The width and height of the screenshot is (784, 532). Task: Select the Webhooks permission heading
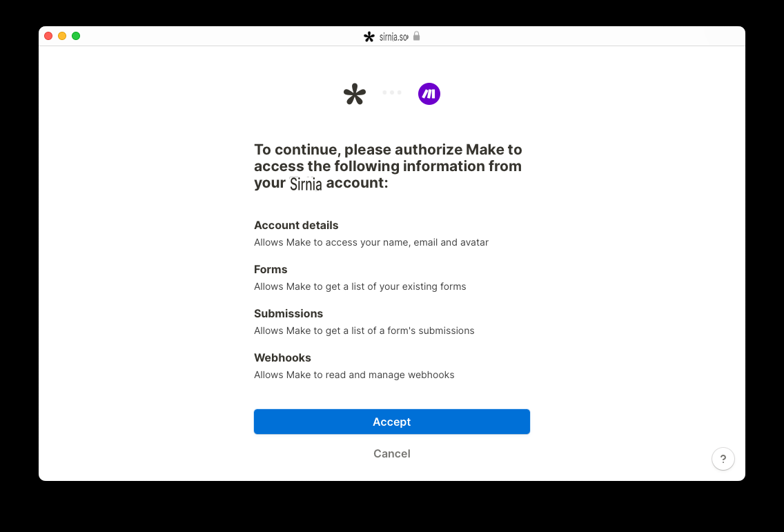[282, 357]
